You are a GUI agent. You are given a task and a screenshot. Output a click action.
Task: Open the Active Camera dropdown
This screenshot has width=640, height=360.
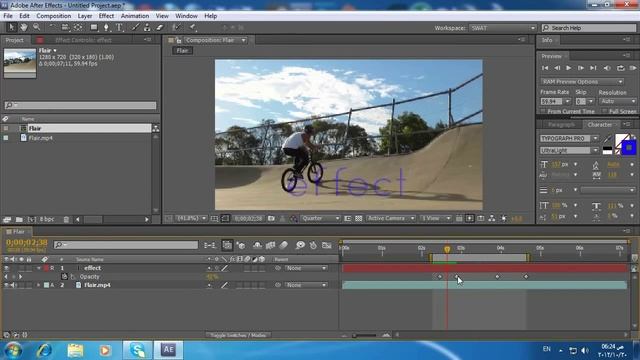pos(391,219)
